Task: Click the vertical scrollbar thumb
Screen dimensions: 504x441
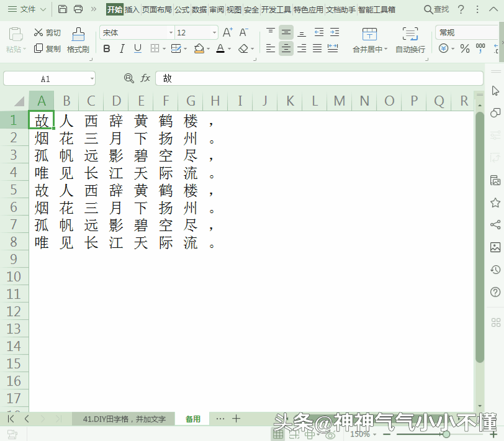Action: coord(480,237)
